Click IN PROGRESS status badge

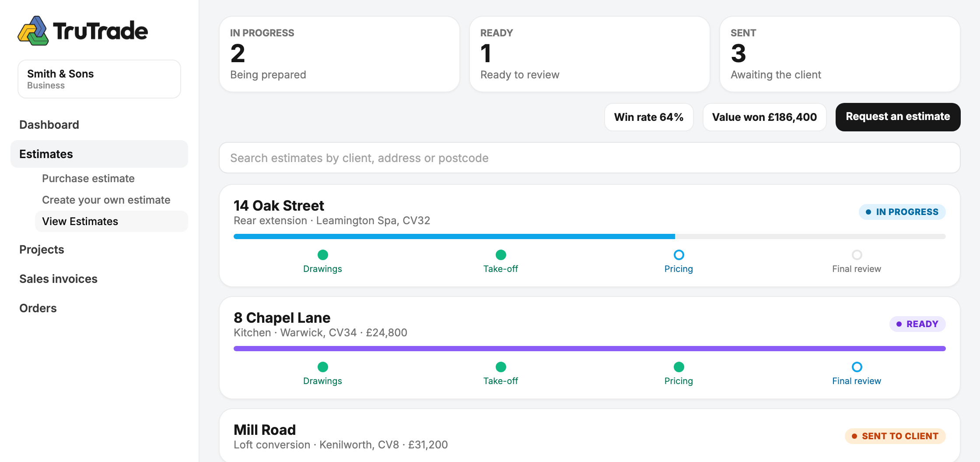click(902, 212)
